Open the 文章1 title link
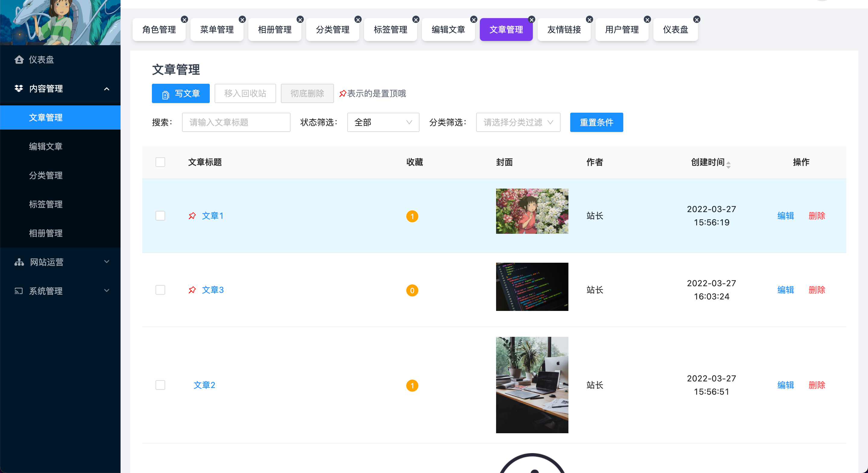Image resolution: width=868 pixels, height=473 pixels. pyautogui.click(x=212, y=216)
